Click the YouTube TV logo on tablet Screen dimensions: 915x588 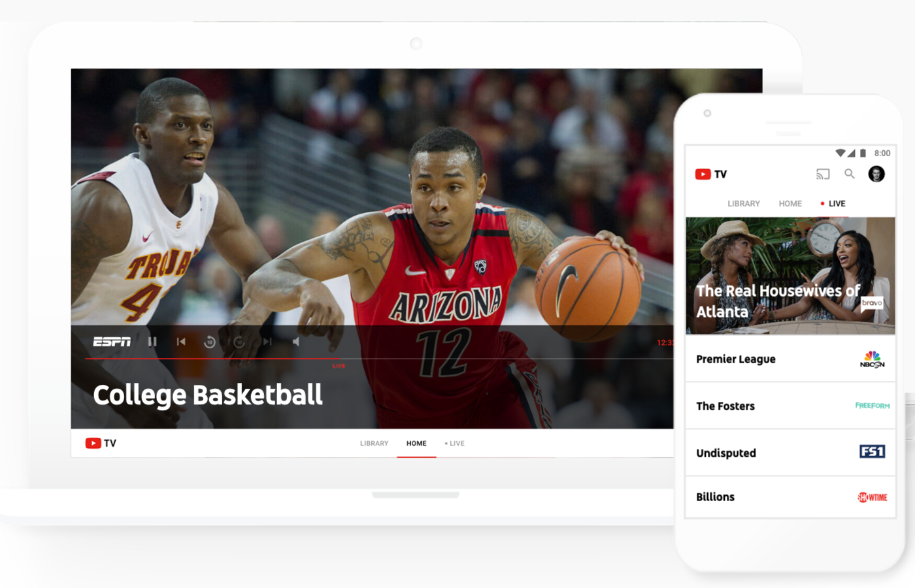point(101,443)
